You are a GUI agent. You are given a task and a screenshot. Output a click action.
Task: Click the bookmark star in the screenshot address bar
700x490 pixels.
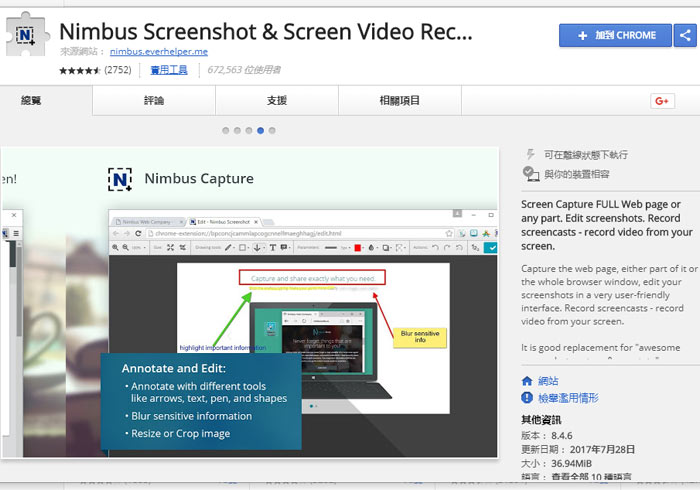tap(449, 233)
